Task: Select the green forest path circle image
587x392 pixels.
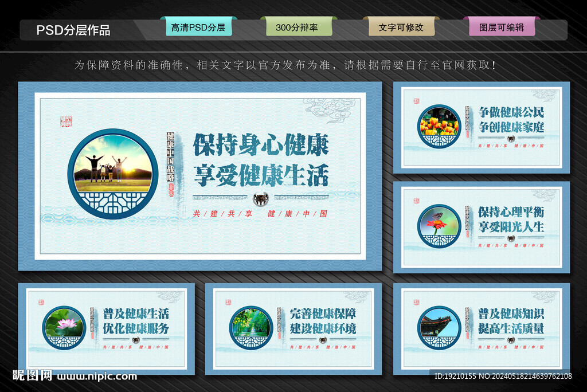Action: coord(251,328)
